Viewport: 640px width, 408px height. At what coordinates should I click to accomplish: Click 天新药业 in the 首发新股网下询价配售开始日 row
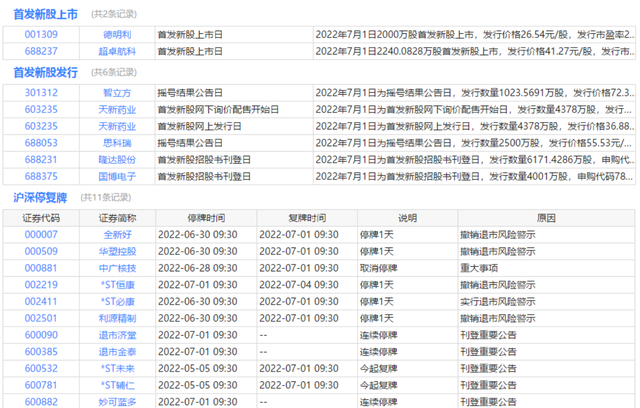[117, 110]
